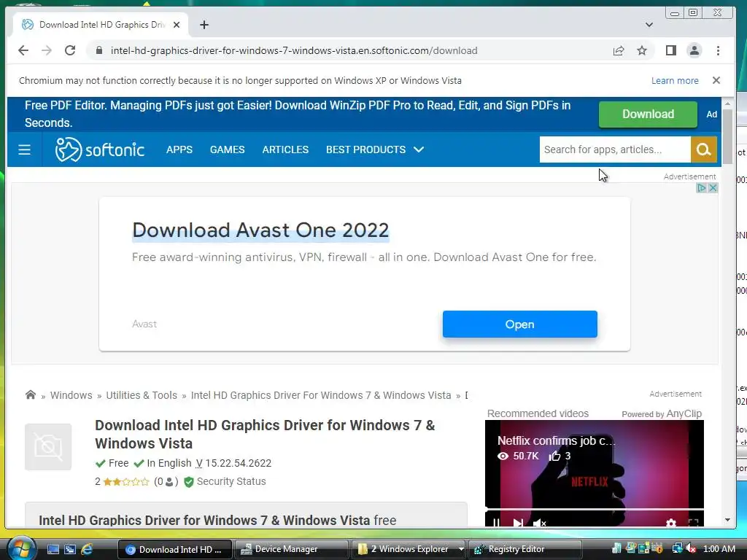Pause the Netflix recommended video
This screenshot has width=747, height=560.
coord(496,522)
